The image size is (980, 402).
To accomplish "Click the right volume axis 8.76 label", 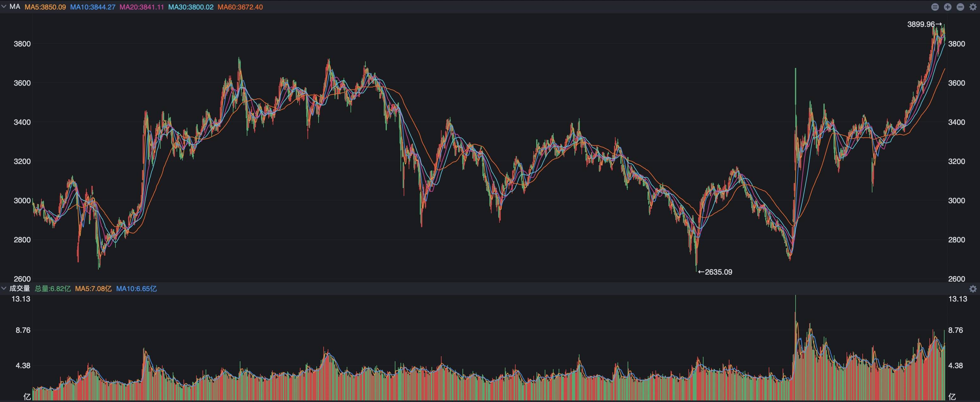I will (956, 330).
